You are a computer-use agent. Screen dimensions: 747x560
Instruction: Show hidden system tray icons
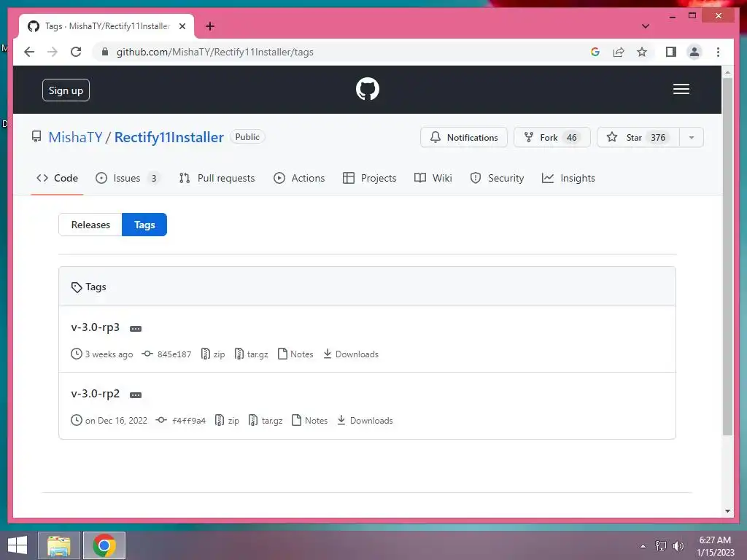pos(643,546)
